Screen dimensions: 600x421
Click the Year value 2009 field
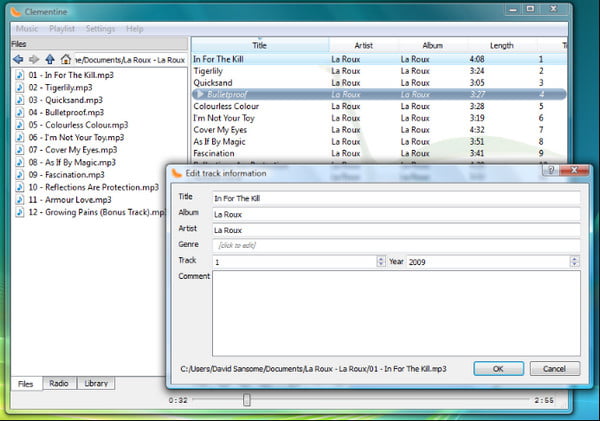(488, 262)
